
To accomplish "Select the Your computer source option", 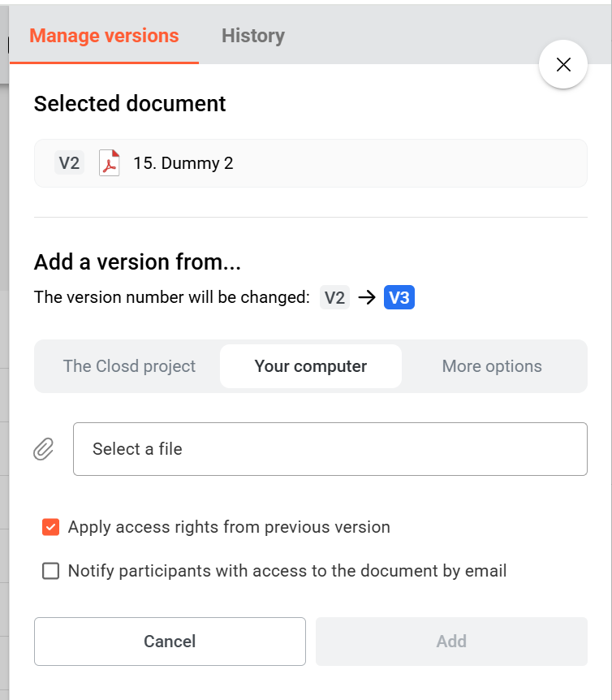I will tap(311, 366).
